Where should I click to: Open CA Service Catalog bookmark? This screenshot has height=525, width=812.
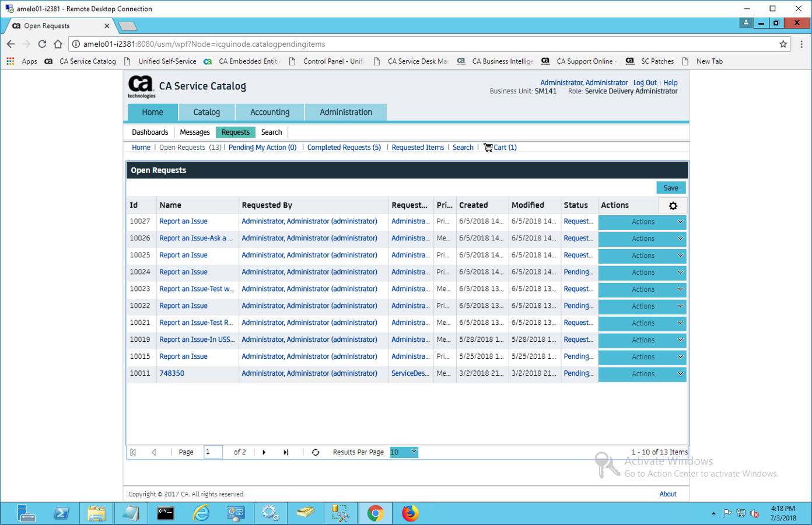80,61
